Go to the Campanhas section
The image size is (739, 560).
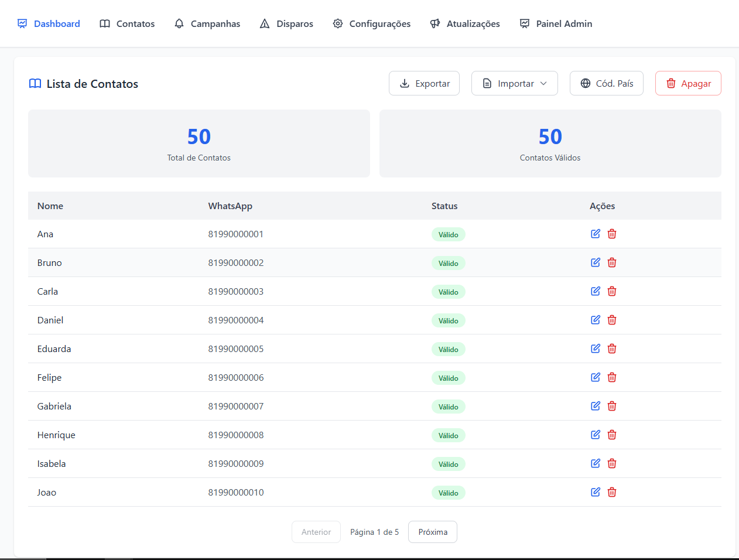207,23
